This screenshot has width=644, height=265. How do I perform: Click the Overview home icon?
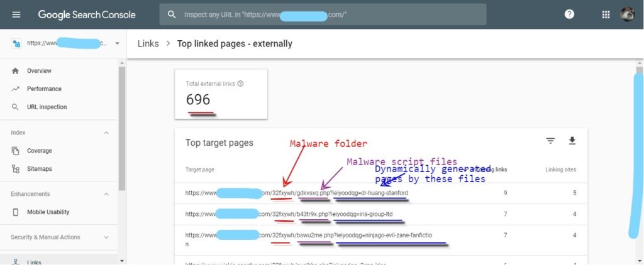coord(15,71)
